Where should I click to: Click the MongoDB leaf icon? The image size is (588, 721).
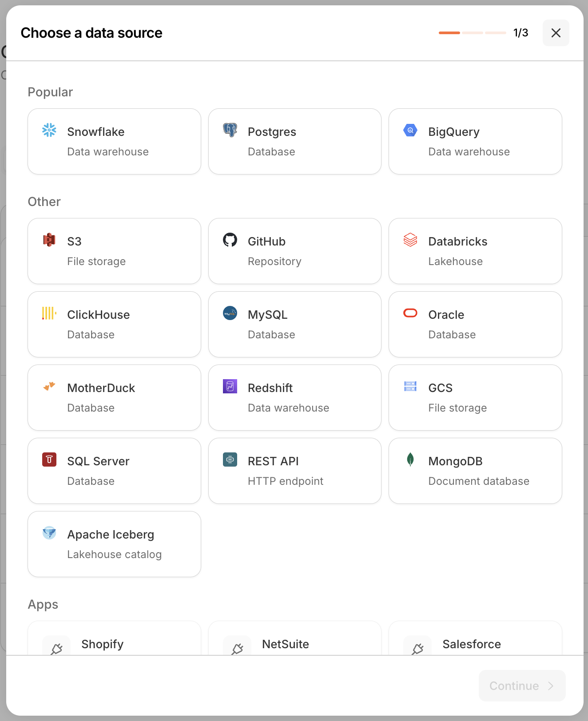pos(410,460)
